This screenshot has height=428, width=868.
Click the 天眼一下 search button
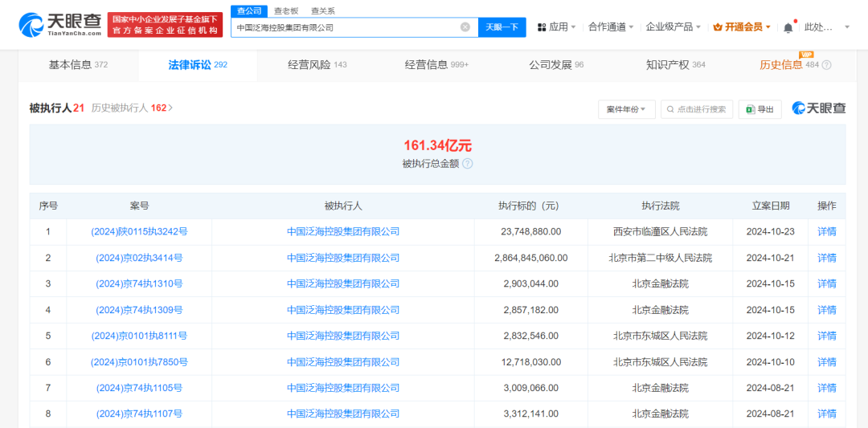click(502, 26)
